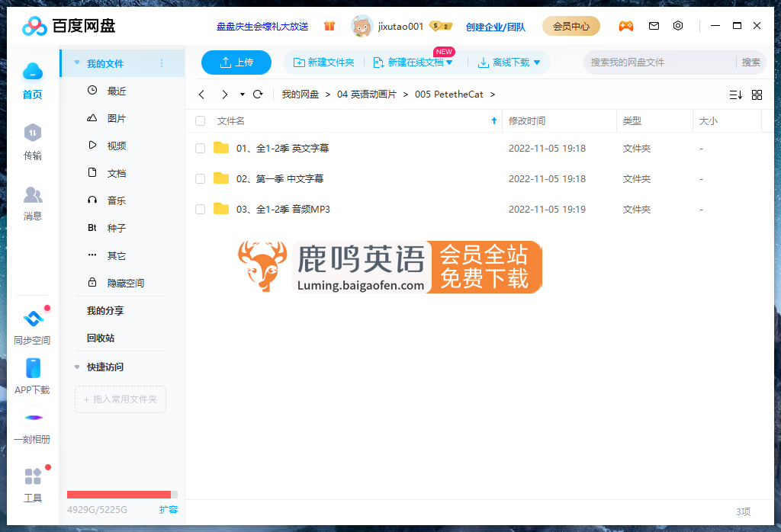Screen dimensions: 781x532
Task: Switch to grid view
Action: (x=757, y=95)
